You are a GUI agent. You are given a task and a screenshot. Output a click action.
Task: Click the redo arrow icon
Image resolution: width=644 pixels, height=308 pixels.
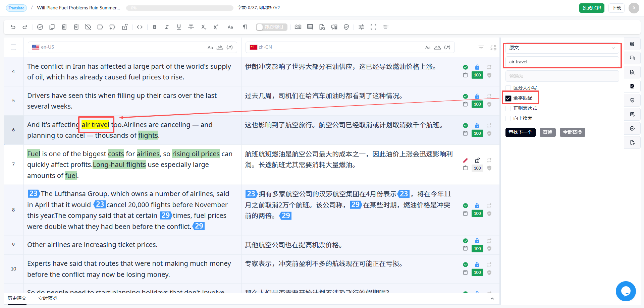[x=25, y=27]
